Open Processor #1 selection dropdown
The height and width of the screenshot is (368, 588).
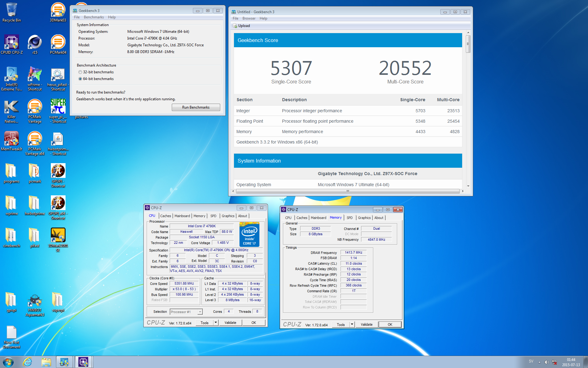tap(186, 312)
